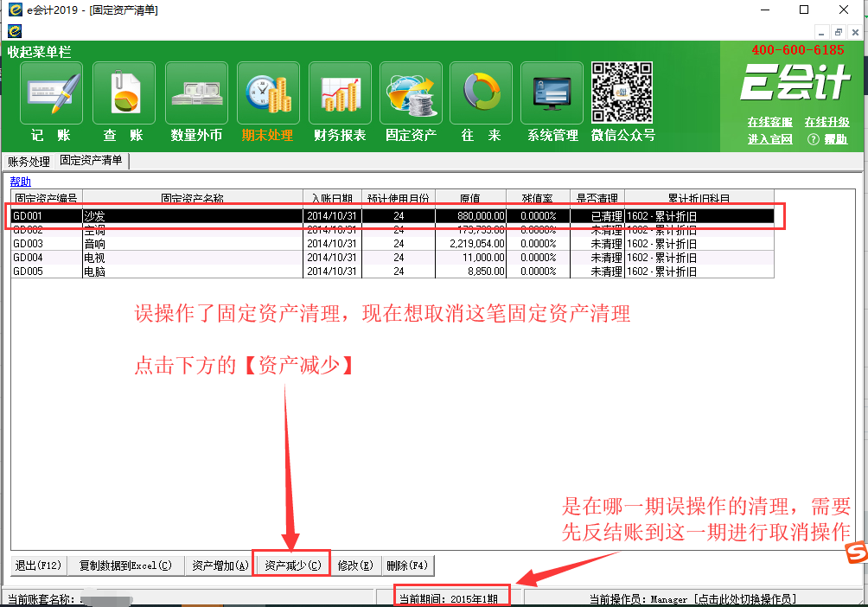Close the inner 固定资产清单 window
Image resolution: width=868 pixels, height=607 pixels.
855,32
